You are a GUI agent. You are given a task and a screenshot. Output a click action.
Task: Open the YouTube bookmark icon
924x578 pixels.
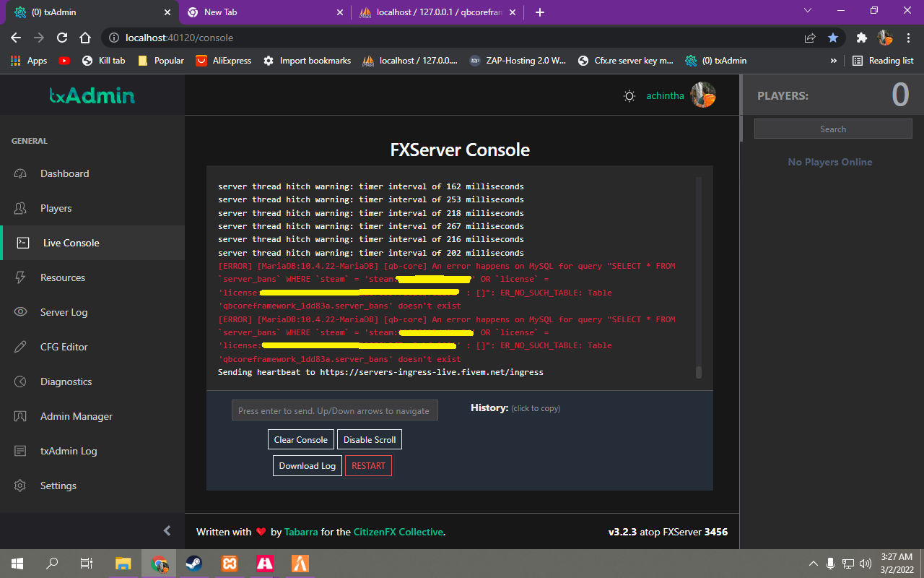point(64,61)
